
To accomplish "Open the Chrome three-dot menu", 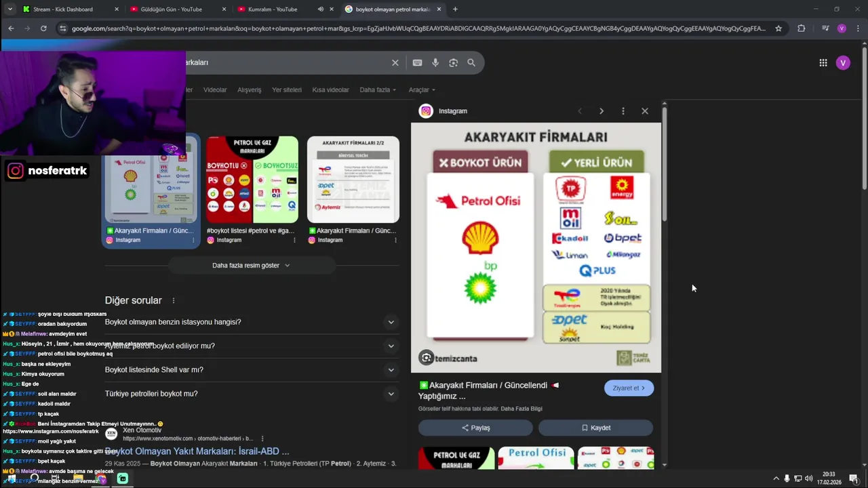I will (x=859, y=28).
